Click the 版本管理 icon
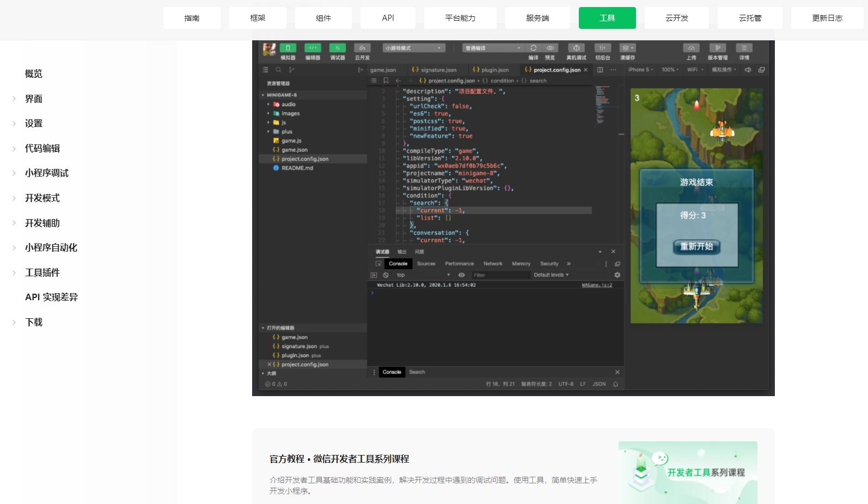This screenshot has height=504, width=868. (718, 48)
